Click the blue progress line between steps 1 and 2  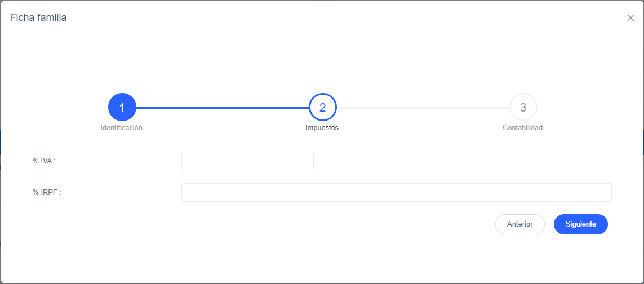222,107
